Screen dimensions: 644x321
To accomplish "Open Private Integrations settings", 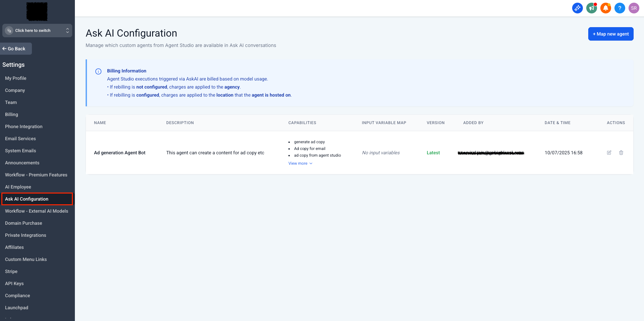I will pos(26,235).
